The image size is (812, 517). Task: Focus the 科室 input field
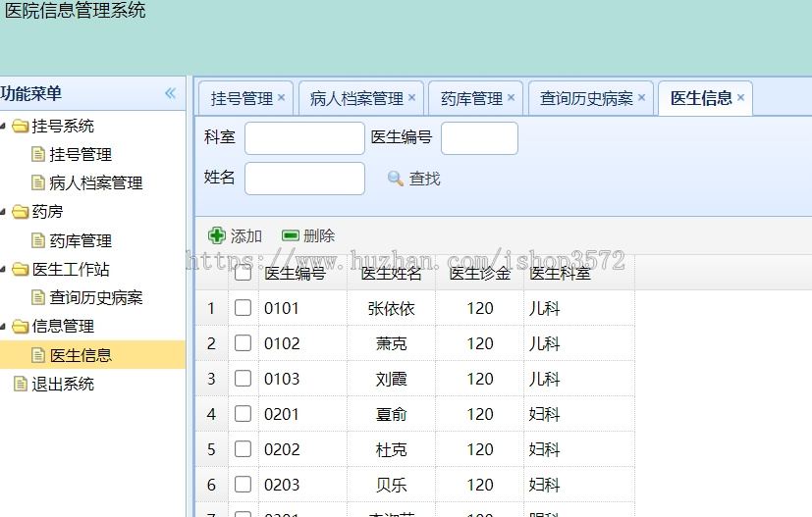point(304,138)
